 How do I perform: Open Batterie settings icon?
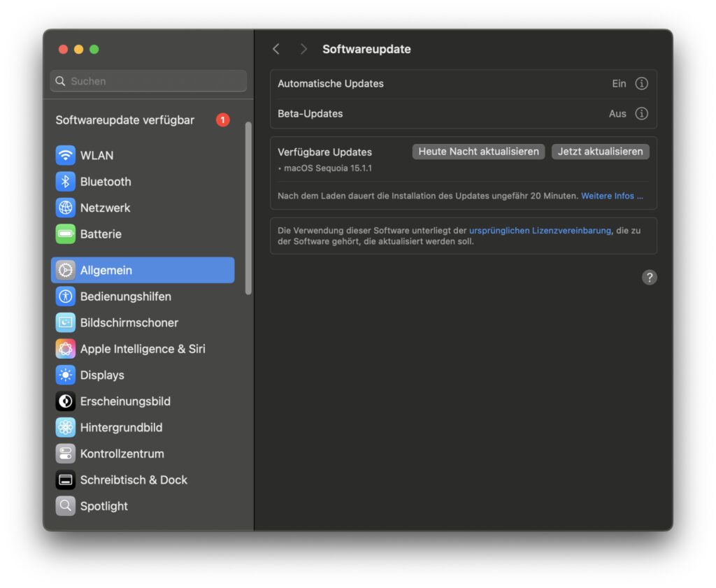click(x=66, y=234)
